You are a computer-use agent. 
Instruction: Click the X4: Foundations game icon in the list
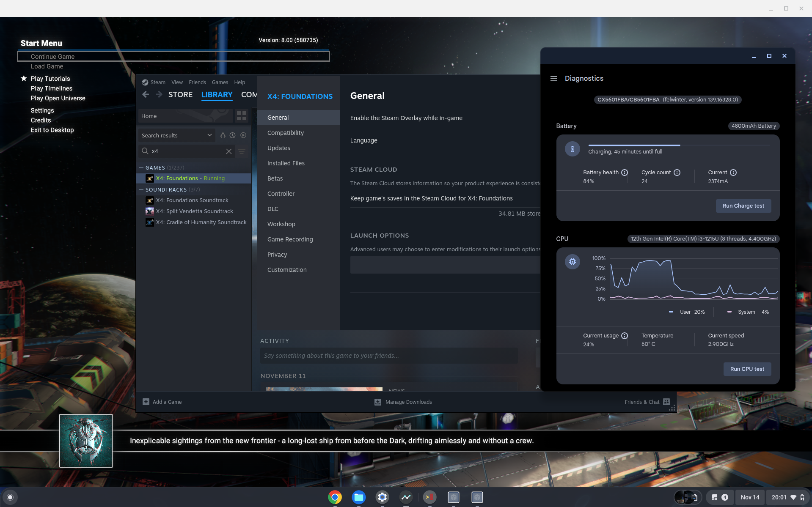(150, 178)
